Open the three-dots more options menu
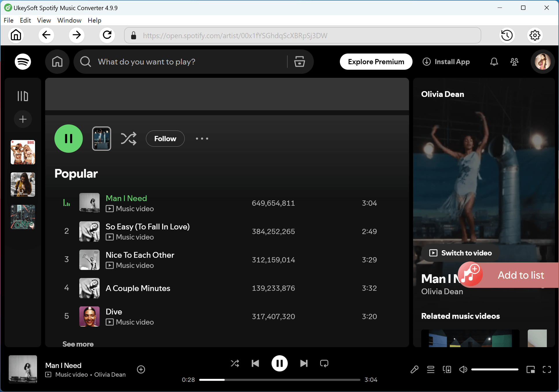This screenshot has height=392, width=559. [x=202, y=139]
